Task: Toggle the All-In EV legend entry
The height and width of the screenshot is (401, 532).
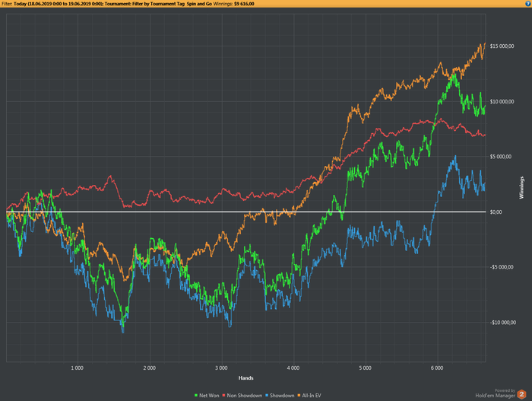Action: point(309,395)
